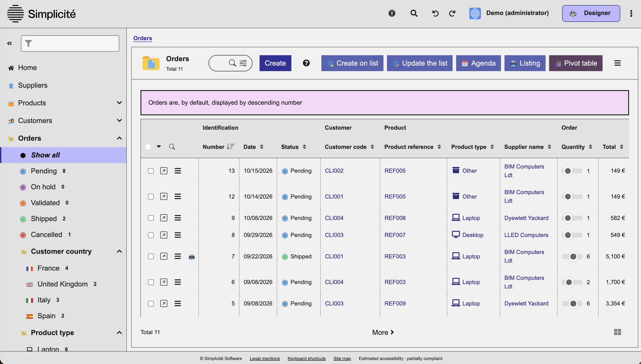Collapse the sidebar with double-chevron icon
The width and height of the screenshot is (641, 364).
pos(9,44)
